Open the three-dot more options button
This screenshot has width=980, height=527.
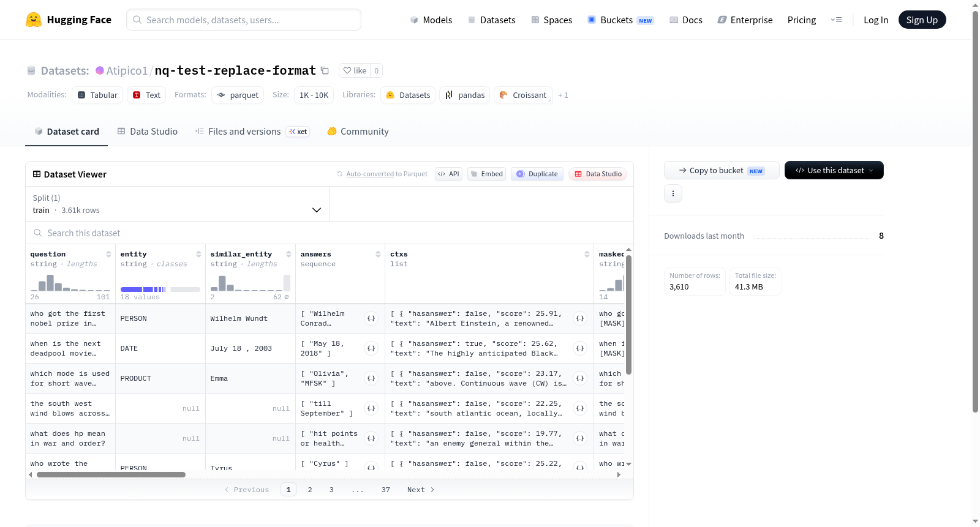click(x=673, y=193)
